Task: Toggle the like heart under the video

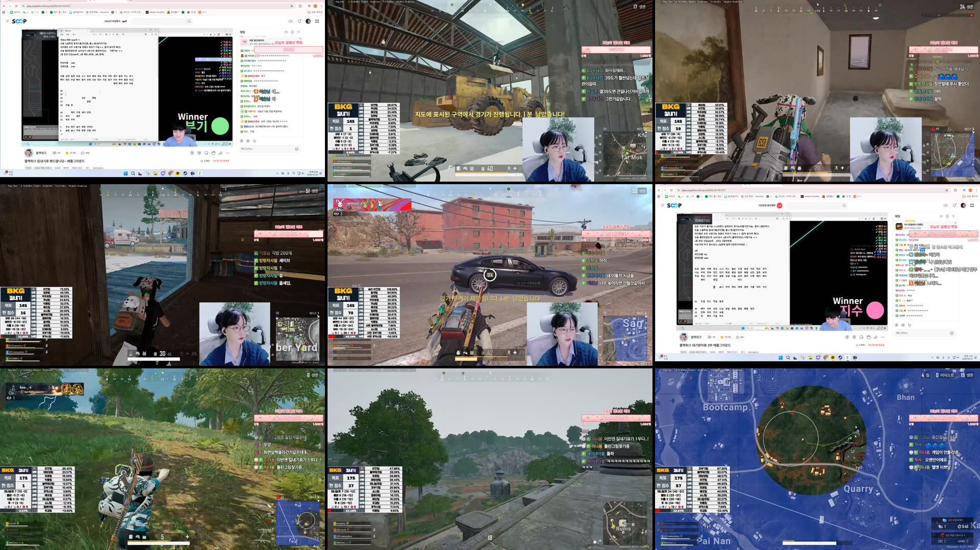Action: [x=83, y=153]
